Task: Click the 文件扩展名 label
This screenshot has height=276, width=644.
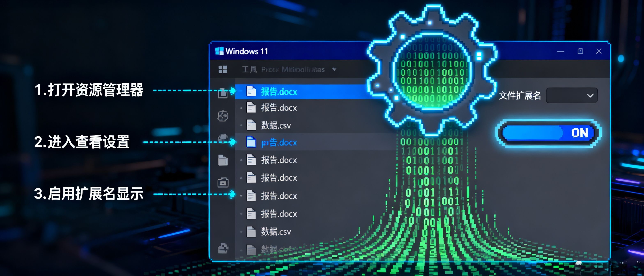Action: click(520, 95)
